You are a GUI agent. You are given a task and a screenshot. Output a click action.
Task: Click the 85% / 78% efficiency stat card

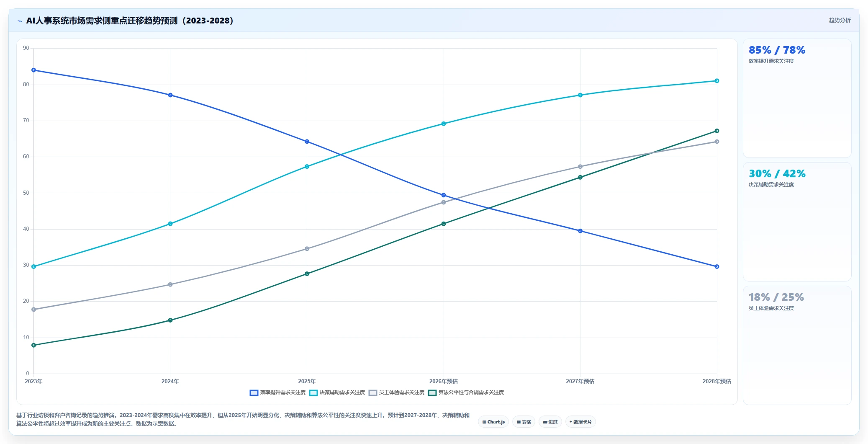797,98
